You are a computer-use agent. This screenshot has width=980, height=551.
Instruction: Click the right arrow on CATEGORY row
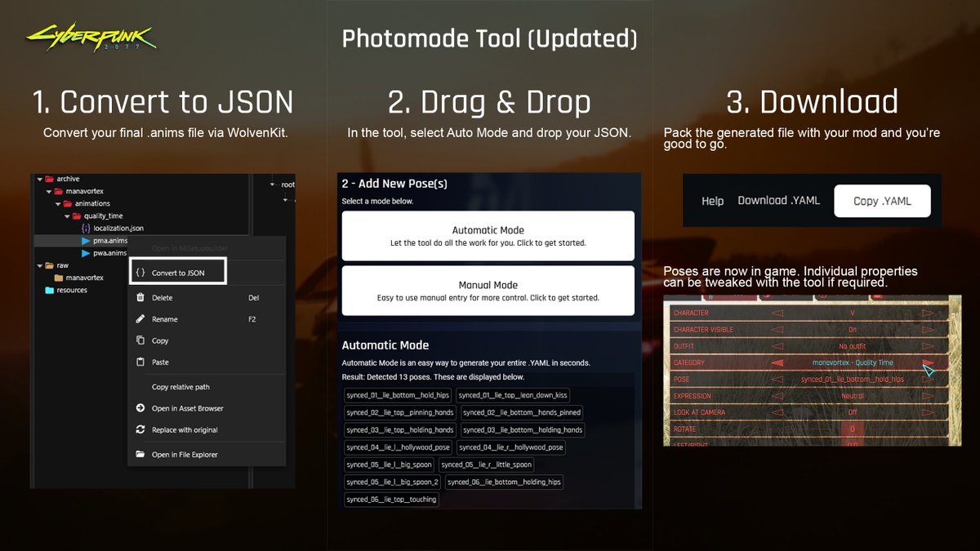(x=928, y=362)
